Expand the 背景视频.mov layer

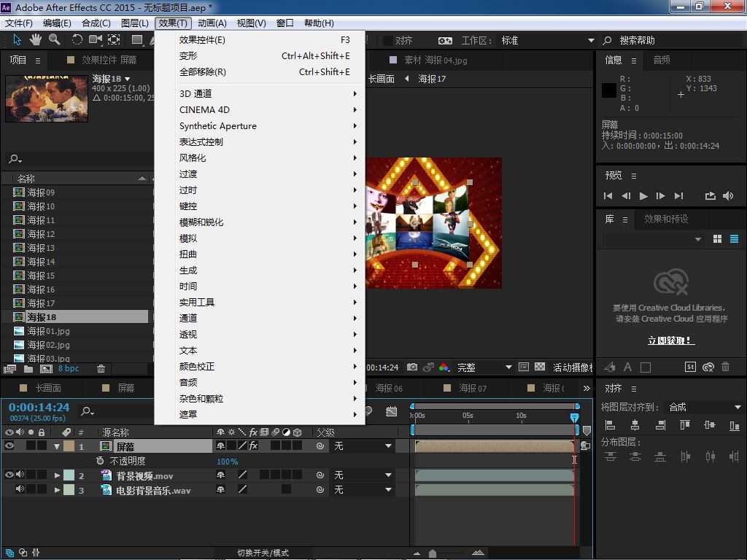(x=57, y=475)
